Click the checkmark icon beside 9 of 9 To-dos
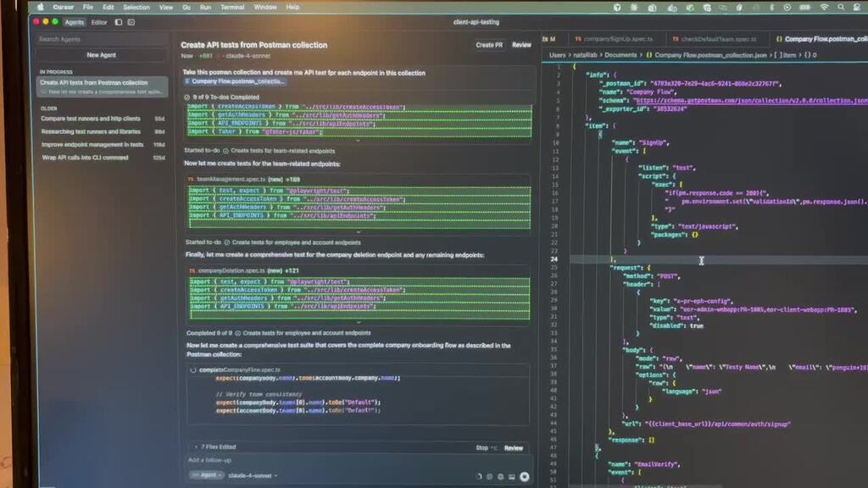Viewport: 868px width, 488px height. 186,97
